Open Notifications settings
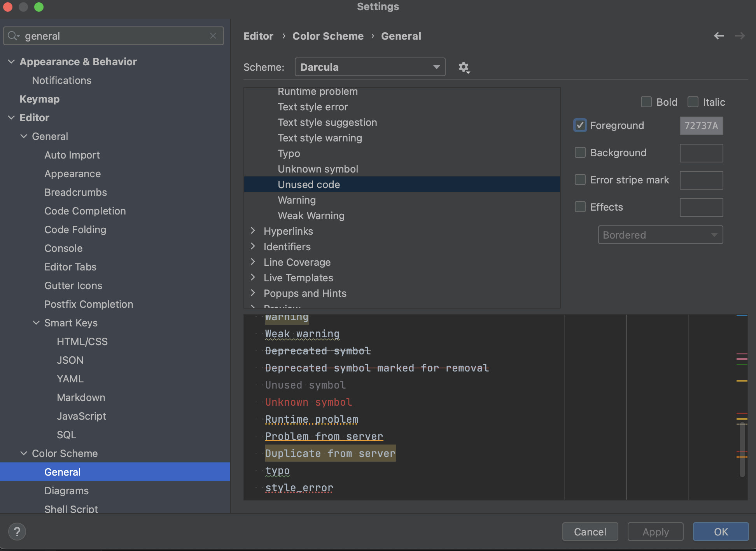Viewport: 756px width, 551px height. [x=61, y=80]
